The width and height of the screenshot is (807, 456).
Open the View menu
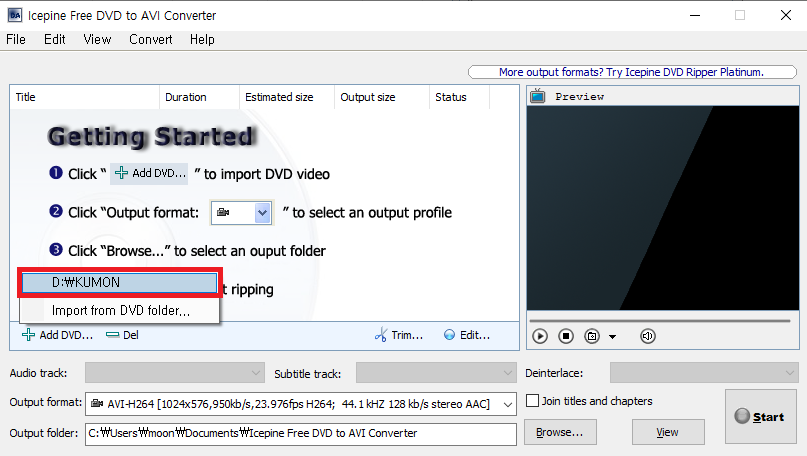tap(97, 40)
